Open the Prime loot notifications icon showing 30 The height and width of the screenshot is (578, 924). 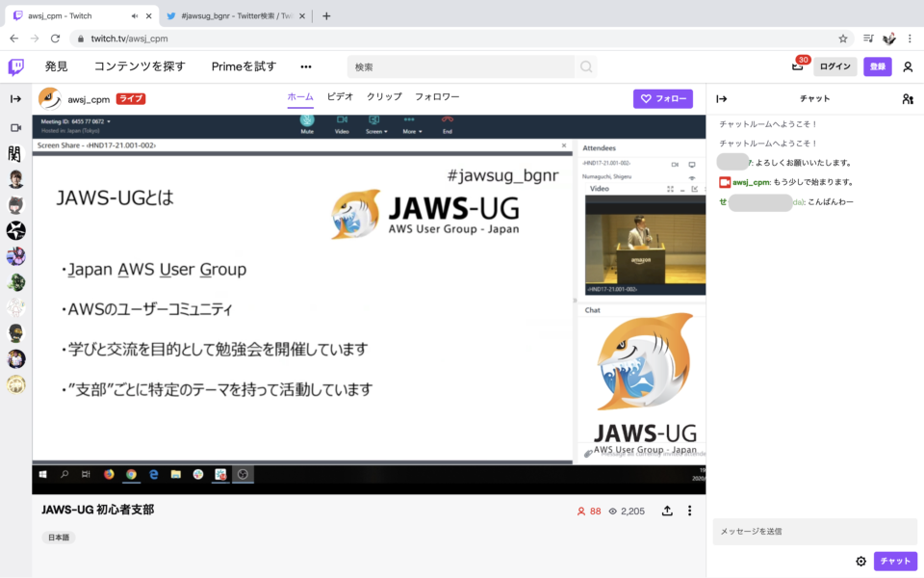tap(797, 66)
